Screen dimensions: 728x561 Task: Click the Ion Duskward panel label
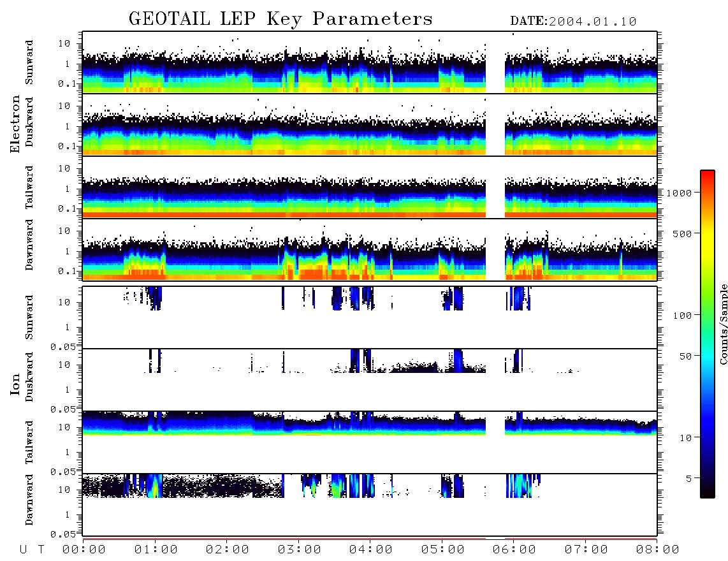29,377
